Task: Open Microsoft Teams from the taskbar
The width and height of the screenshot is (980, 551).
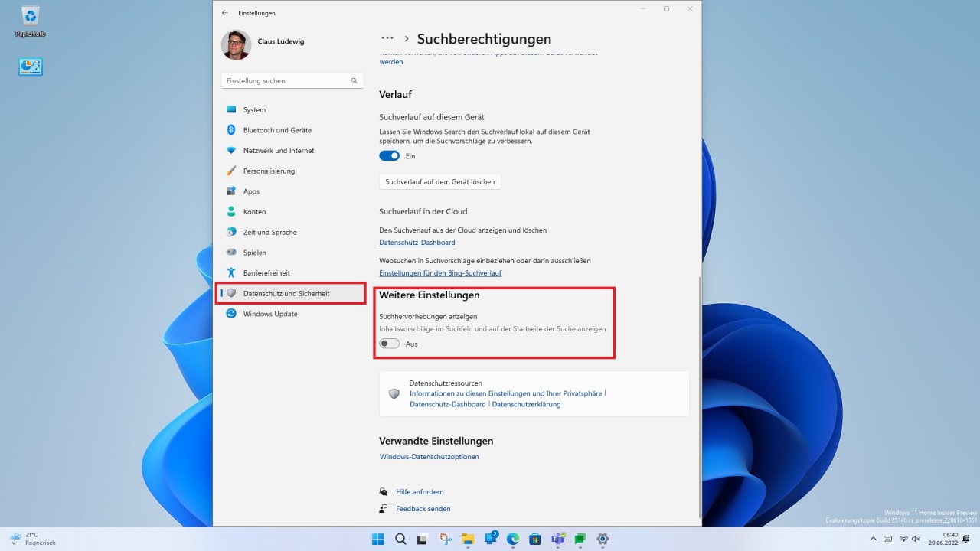Action: coord(558,539)
